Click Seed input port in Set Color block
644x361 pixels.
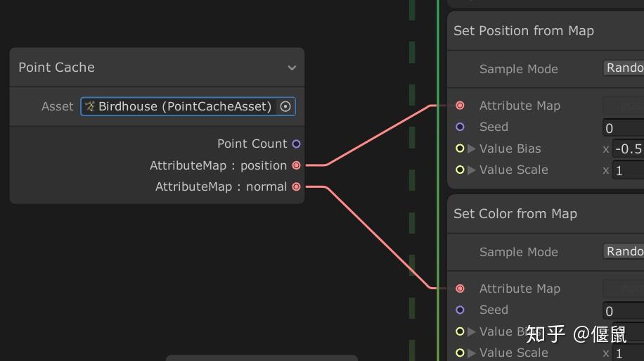(460, 310)
